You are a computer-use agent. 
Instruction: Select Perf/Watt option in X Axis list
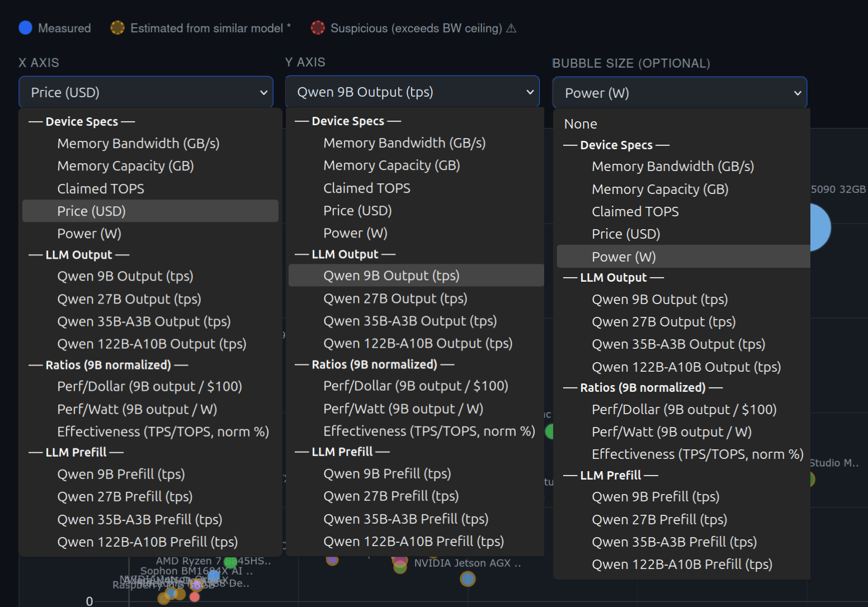coord(137,409)
